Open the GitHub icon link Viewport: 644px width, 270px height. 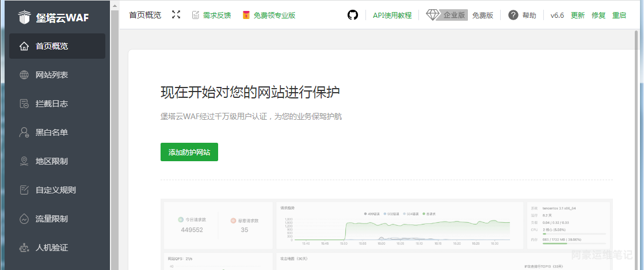[353, 15]
